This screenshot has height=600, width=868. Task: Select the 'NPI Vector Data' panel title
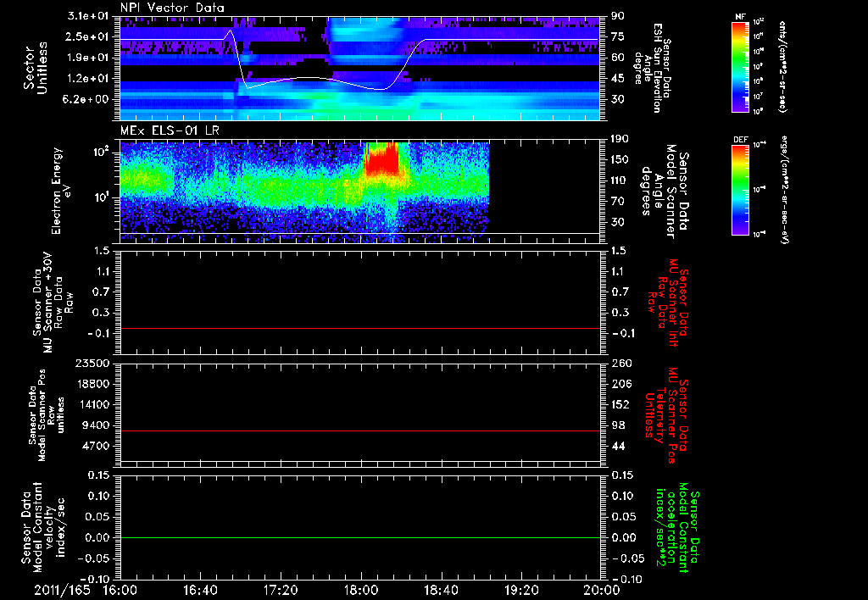pyautogui.click(x=173, y=8)
